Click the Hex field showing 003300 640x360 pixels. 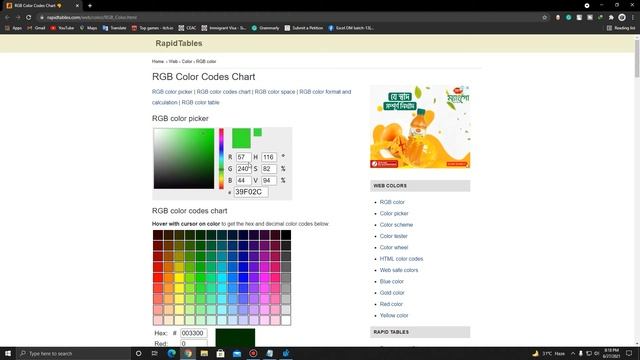(194, 333)
